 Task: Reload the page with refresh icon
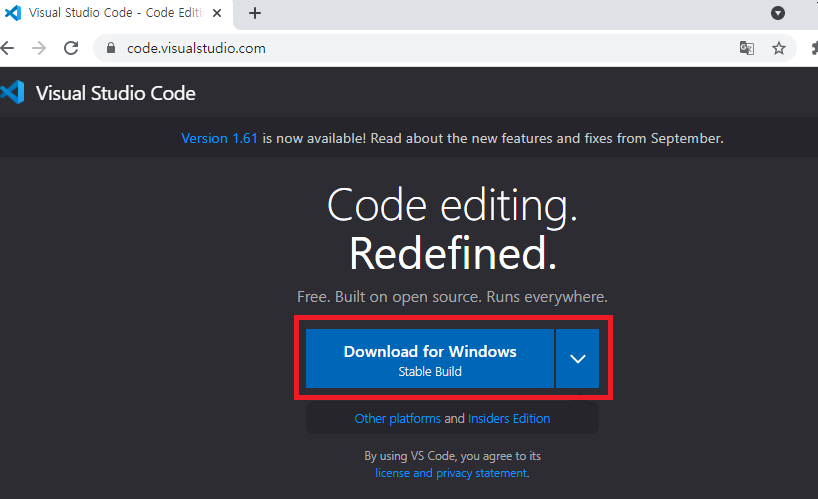(x=71, y=48)
